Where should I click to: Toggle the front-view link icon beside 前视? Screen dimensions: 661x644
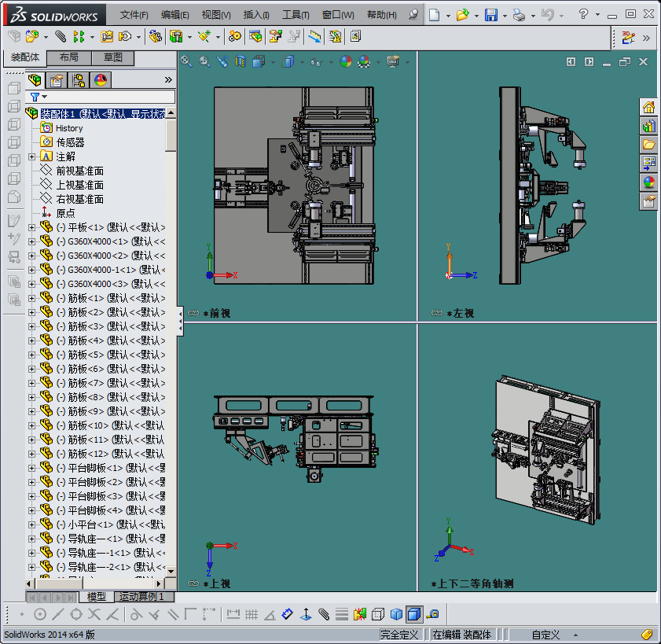point(193,313)
